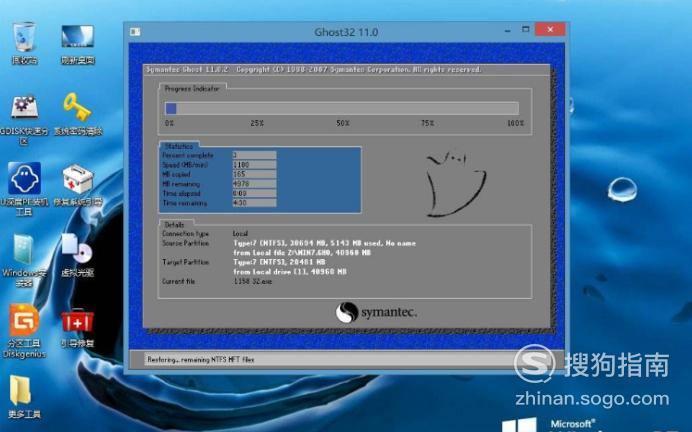Click the Speed value 1180 field
The width and height of the screenshot is (692, 432).
point(254,165)
